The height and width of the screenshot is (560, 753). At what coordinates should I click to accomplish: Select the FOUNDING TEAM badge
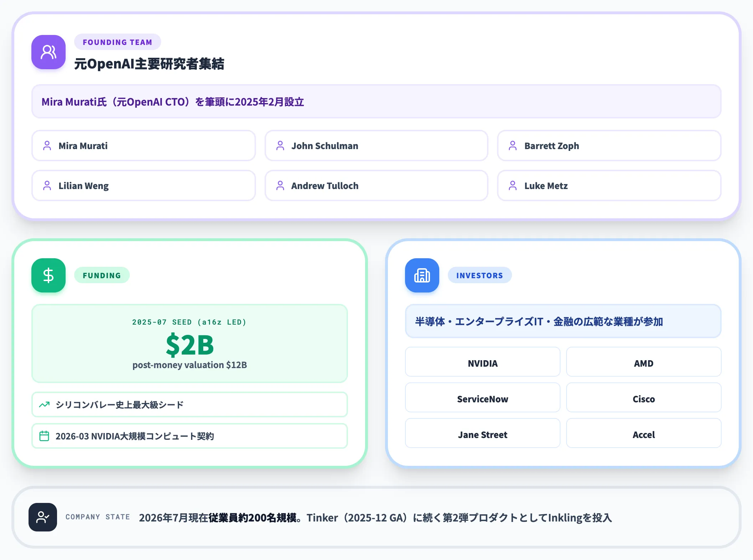pos(117,42)
